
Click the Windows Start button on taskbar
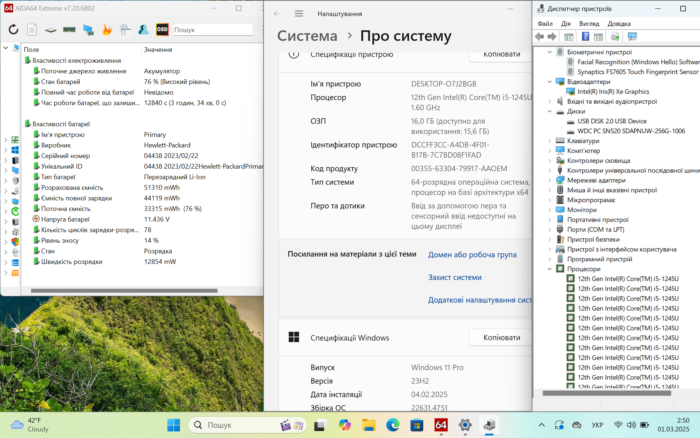(173, 425)
